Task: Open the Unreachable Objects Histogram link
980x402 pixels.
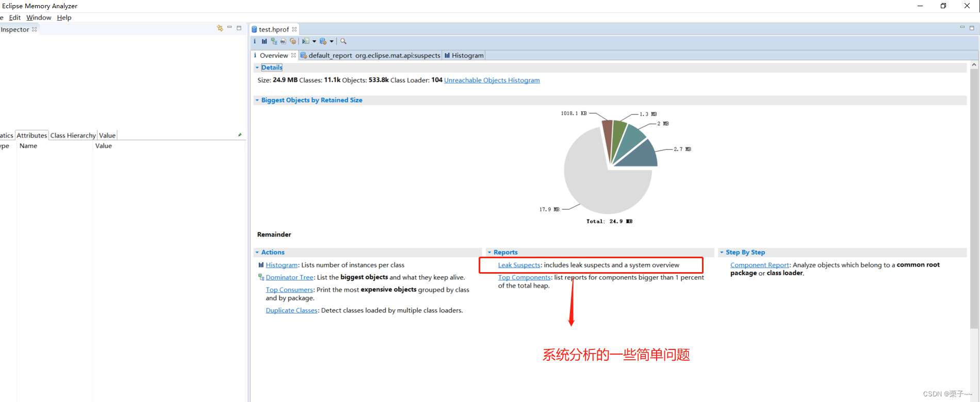Action: pyautogui.click(x=492, y=80)
